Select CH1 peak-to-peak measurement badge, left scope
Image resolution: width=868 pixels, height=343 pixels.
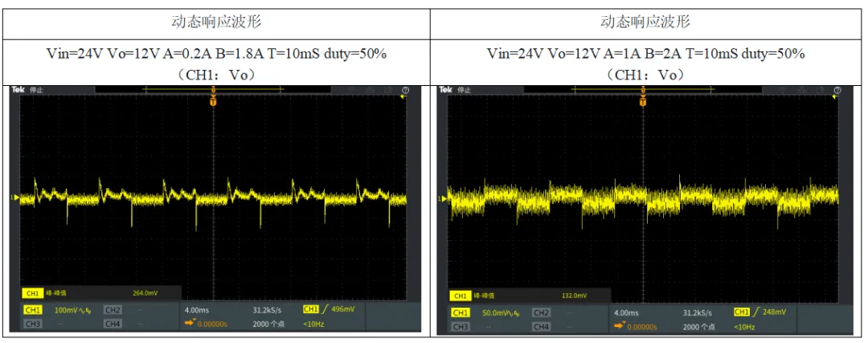pyautogui.click(x=33, y=292)
